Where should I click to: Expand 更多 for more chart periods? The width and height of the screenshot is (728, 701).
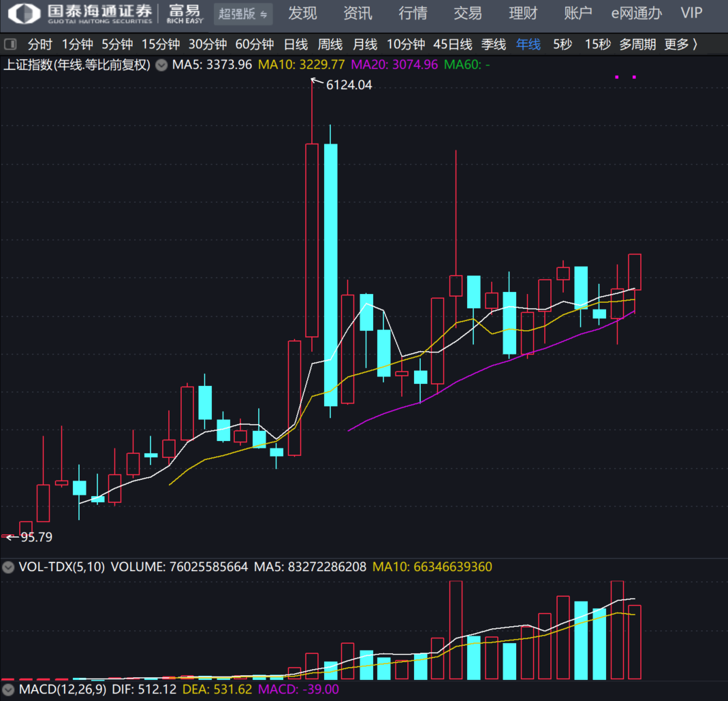pos(680,45)
